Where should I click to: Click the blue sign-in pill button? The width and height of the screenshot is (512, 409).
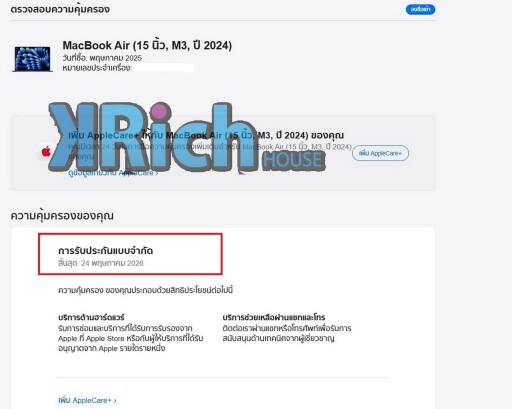420,9
